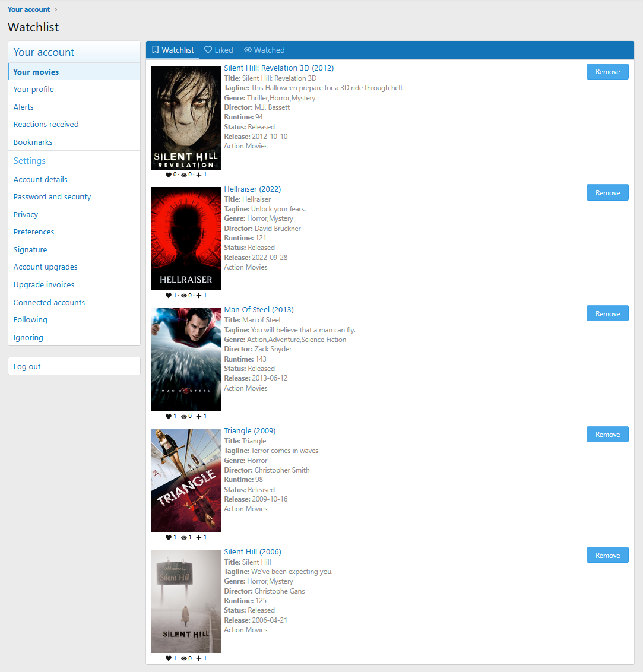Image resolution: width=643 pixels, height=672 pixels.
Task: Click heart icon under Triangle poster
Action: 169,537
